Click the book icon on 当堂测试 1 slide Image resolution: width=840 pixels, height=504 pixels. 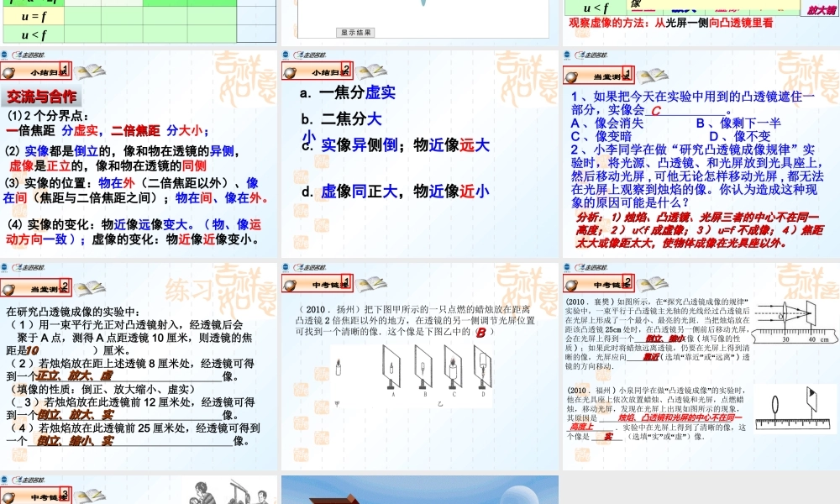point(652,76)
